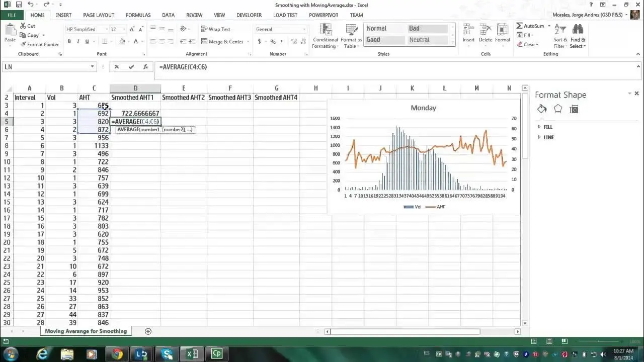Click the Increase Decimal icon
This screenshot has width=644, height=362.
click(293, 42)
